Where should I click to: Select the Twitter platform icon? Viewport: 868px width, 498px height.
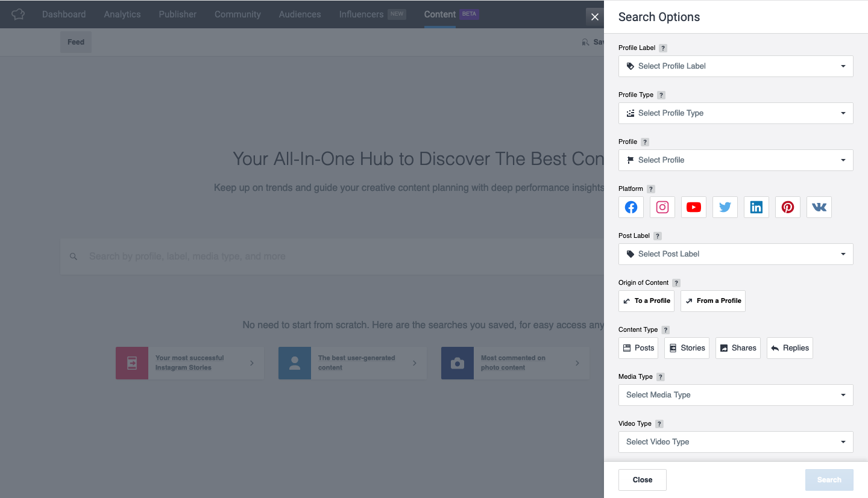725,207
